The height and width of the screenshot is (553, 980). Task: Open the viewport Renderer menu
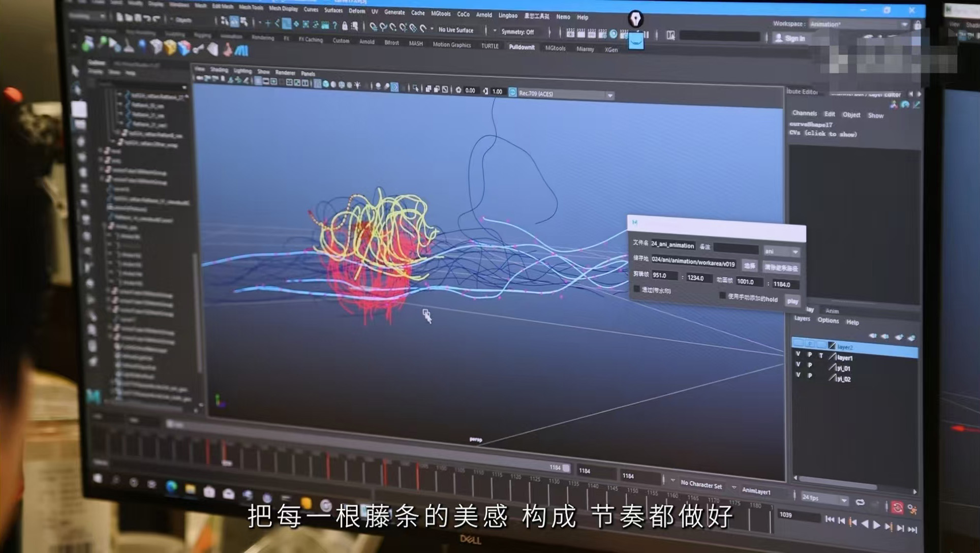coord(285,73)
